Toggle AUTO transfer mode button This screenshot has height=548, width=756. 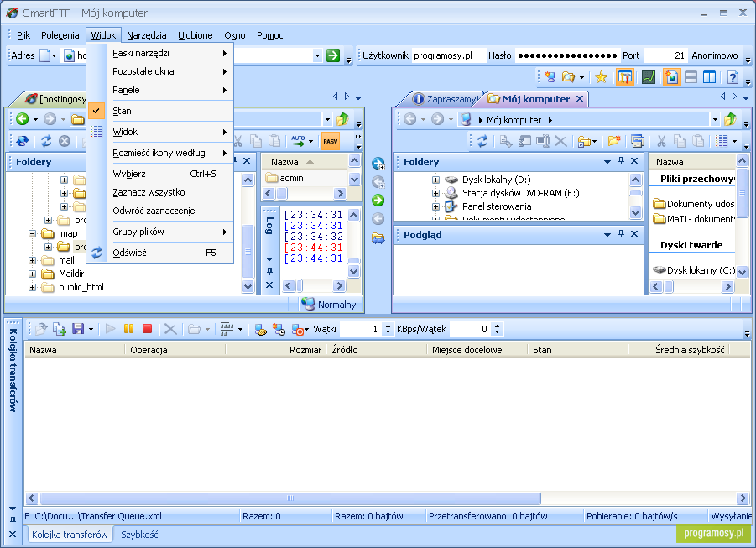[x=298, y=141]
